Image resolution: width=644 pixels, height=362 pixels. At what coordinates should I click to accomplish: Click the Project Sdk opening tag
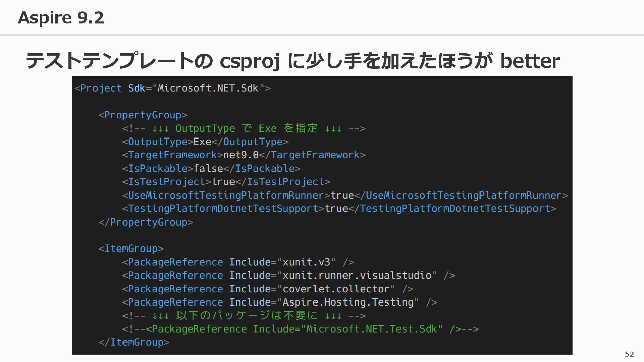point(172,88)
